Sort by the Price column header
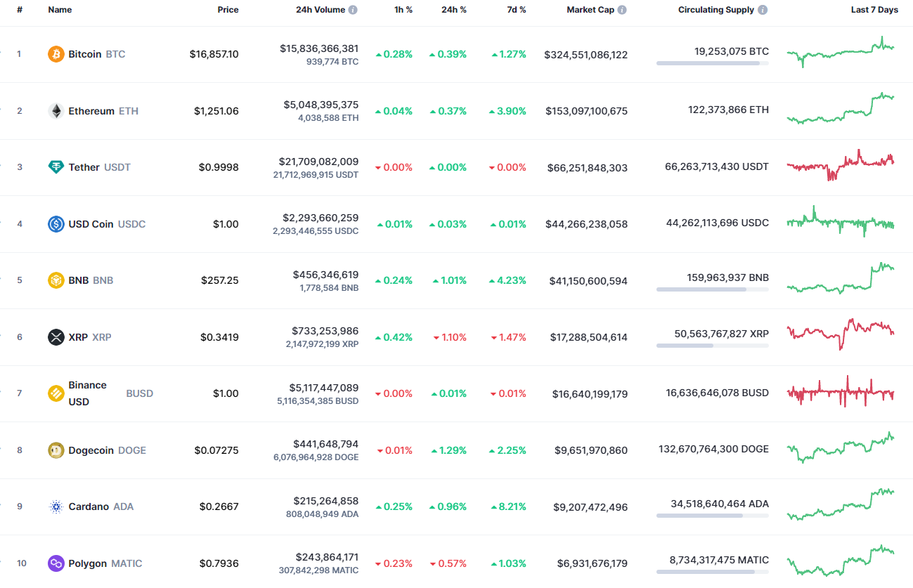 click(228, 10)
